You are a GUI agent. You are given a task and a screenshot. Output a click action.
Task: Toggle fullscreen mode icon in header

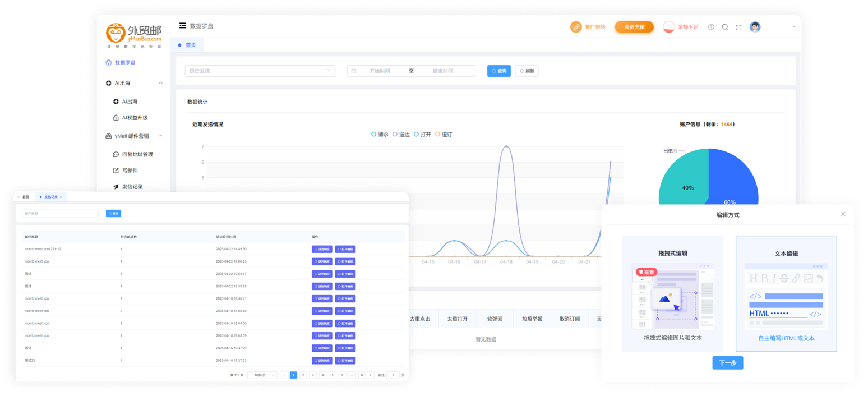738,27
